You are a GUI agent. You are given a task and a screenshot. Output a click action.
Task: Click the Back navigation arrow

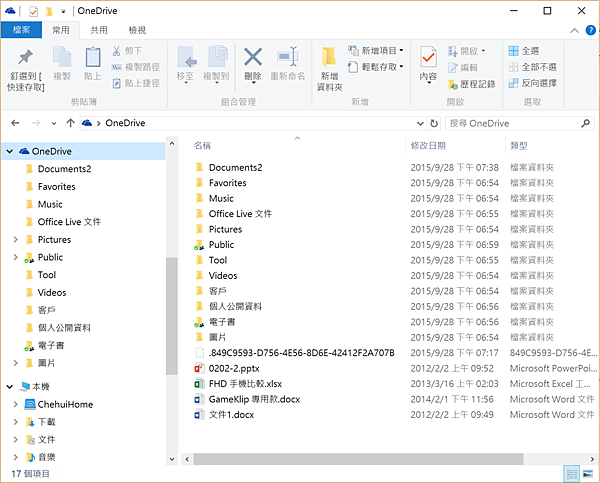point(15,123)
